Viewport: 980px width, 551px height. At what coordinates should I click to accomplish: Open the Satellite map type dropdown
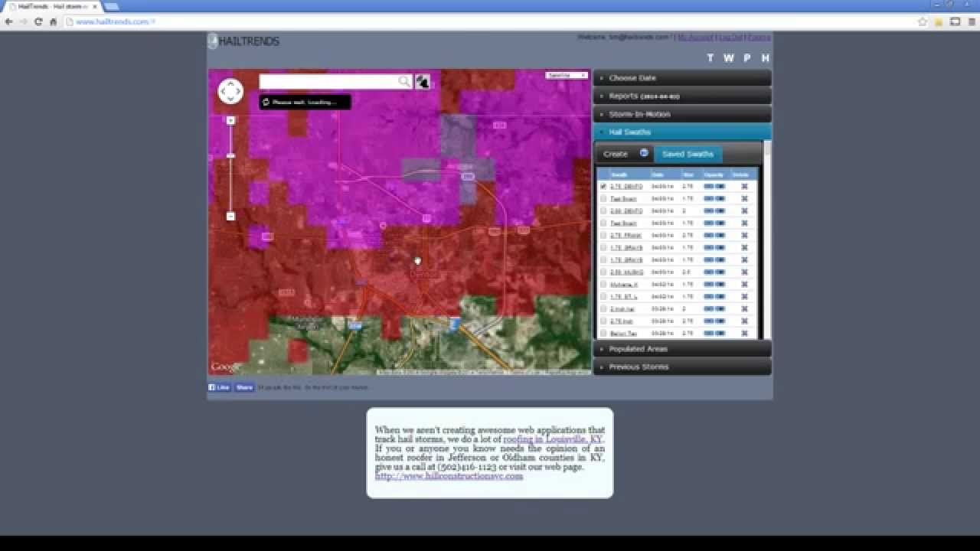click(567, 75)
